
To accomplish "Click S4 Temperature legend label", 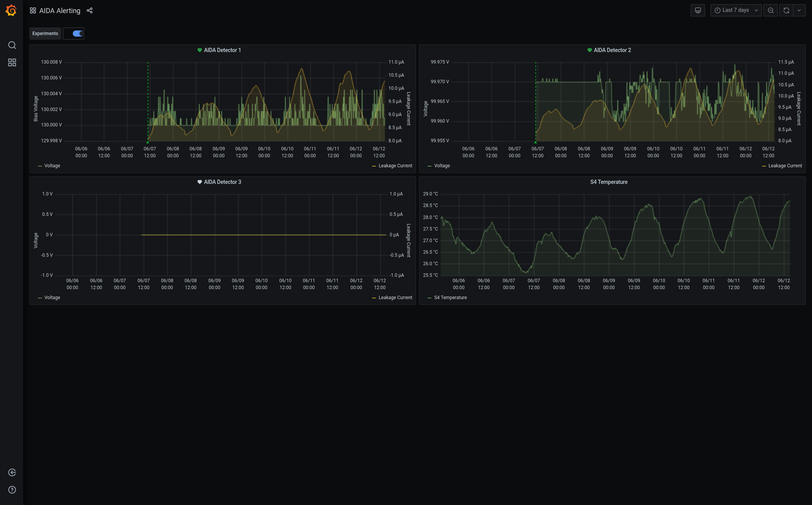I will pyautogui.click(x=450, y=298).
